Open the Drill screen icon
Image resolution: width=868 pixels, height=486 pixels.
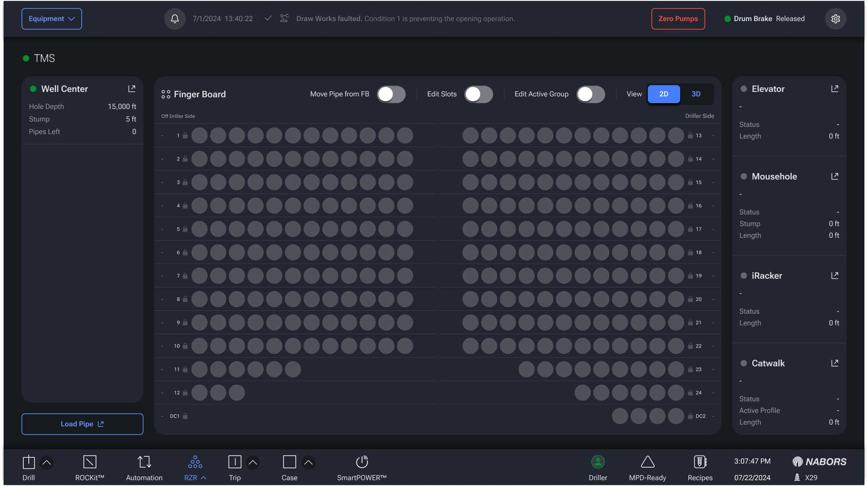29,462
